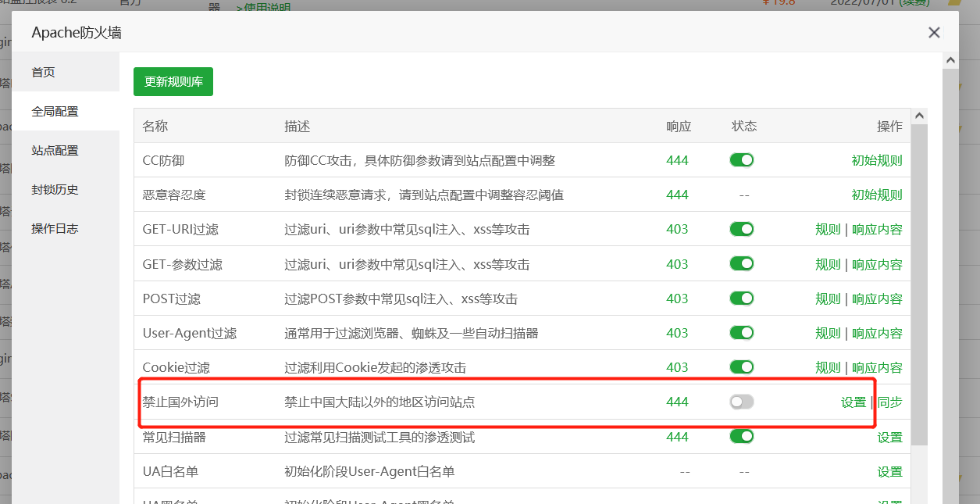Open the 封锁历史 tab
The image size is (980, 504).
pyautogui.click(x=66, y=189)
